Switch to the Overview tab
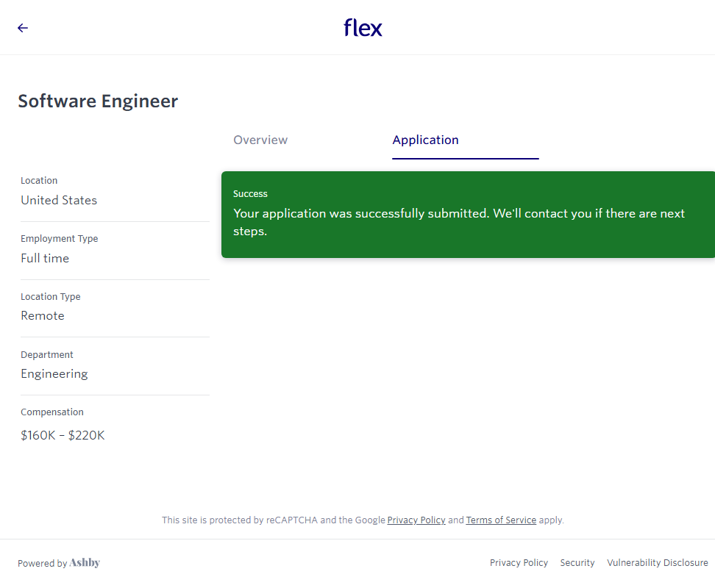This screenshot has width=715, height=588. [x=260, y=140]
